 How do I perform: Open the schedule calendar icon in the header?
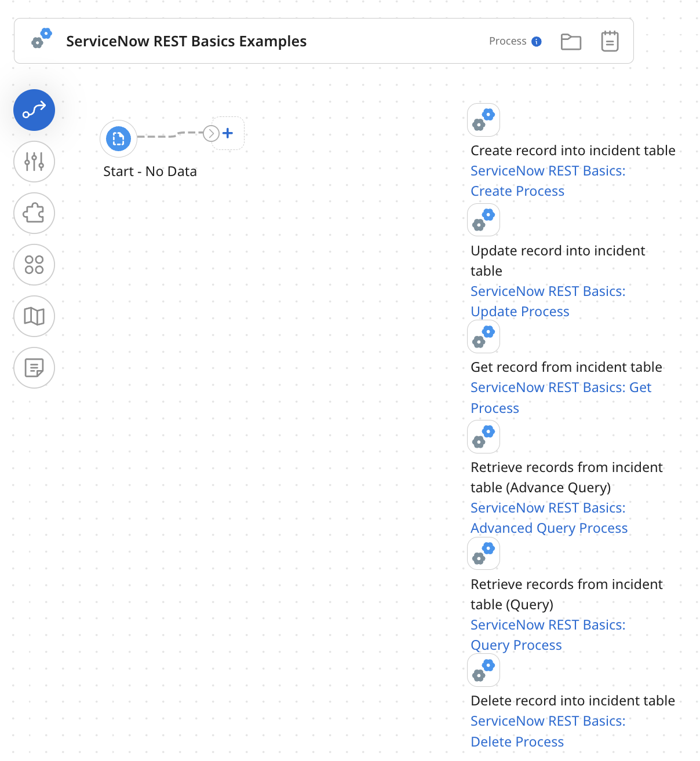pos(609,41)
